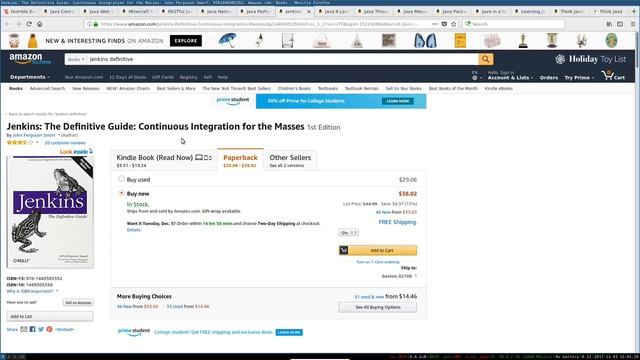Select the Buy new radio option
The width and height of the screenshot is (640, 360).
(121, 193)
